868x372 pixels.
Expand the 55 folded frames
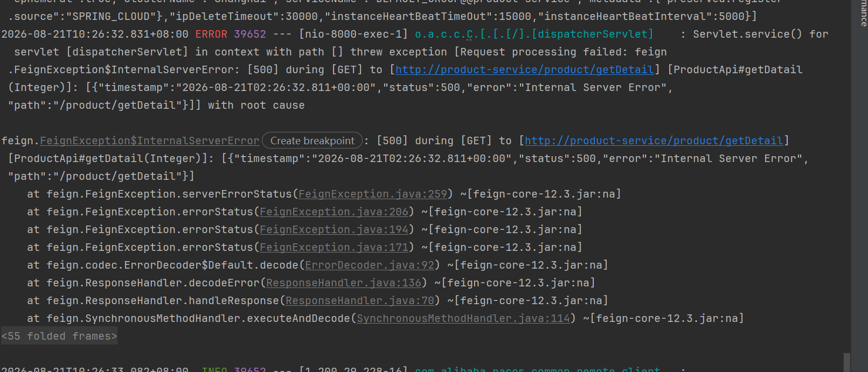pos(59,336)
